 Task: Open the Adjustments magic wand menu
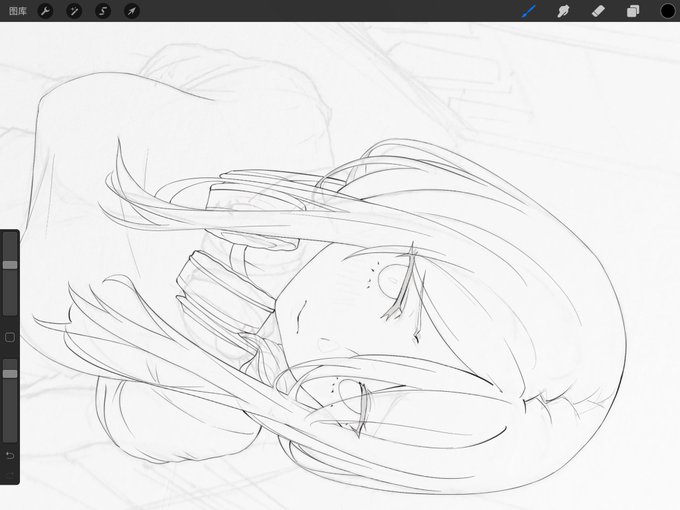click(x=74, y=11)
